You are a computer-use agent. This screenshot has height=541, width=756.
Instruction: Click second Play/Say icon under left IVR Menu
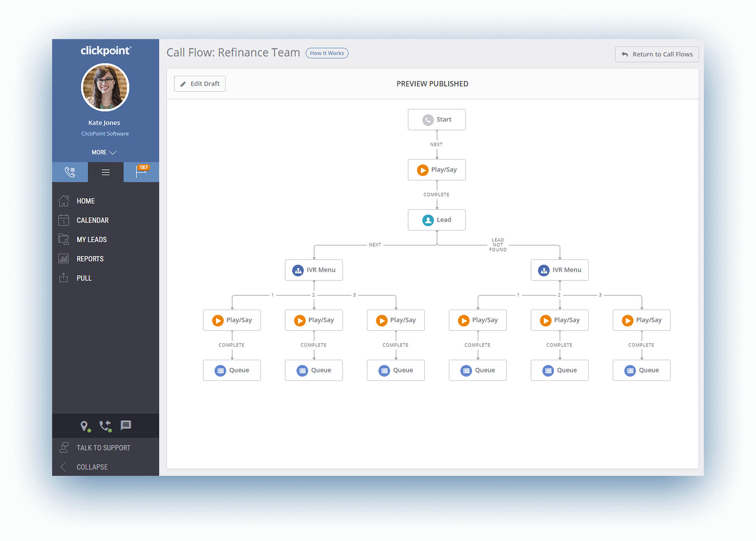tap(300, 320)
